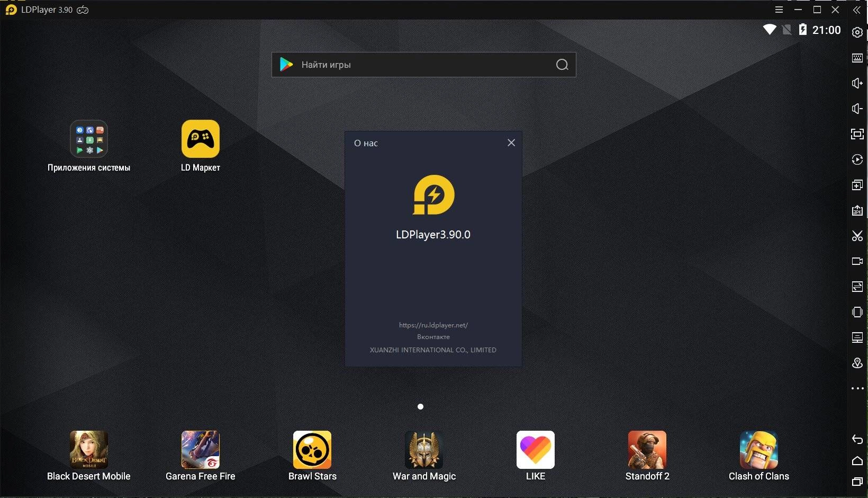Toggle fullscreen mode icon
The height and width of the screenshot is (498, 868).
(857, 134)
